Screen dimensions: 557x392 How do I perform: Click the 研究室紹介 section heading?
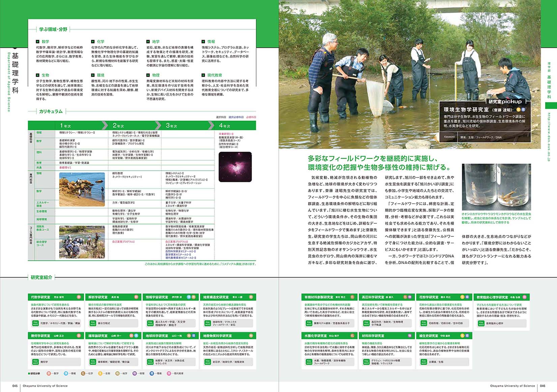(41, 277)
